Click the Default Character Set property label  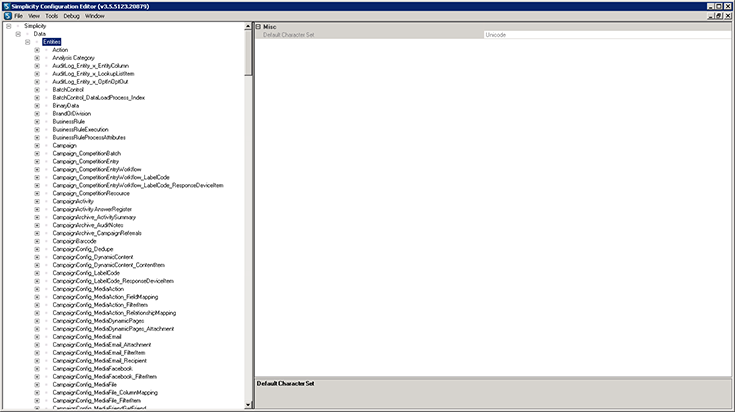point(288,35)
